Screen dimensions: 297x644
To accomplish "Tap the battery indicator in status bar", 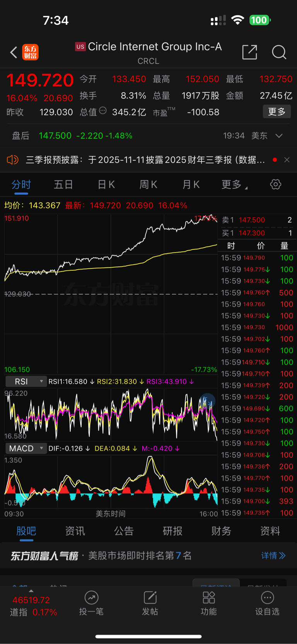I will pyautogui.click(x=260, y=20).
